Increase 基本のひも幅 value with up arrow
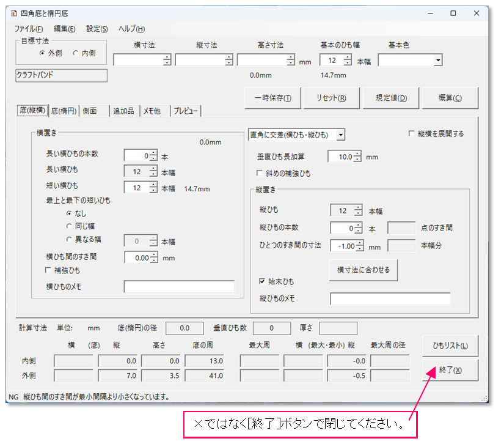 pos(347,57)
